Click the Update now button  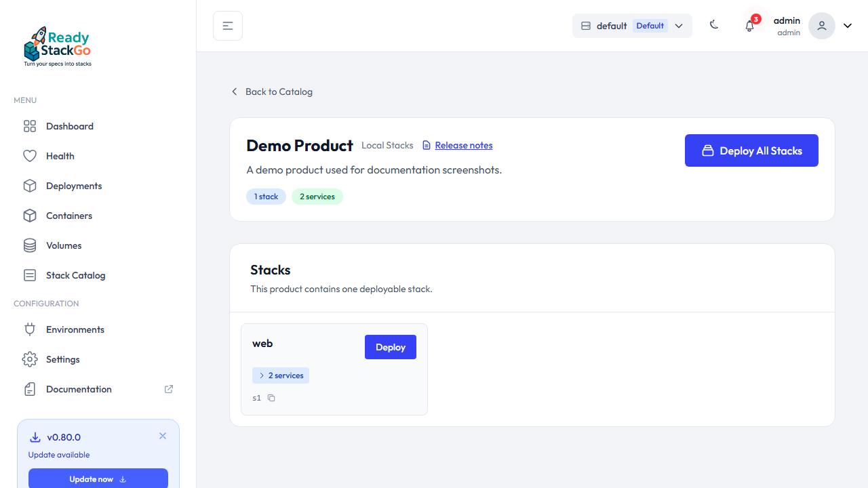pyautogui.click(x=98, y=479)
